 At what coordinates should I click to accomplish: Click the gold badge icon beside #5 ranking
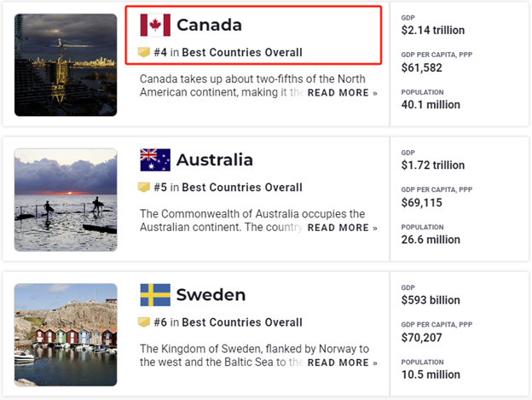tap(144, 188)
